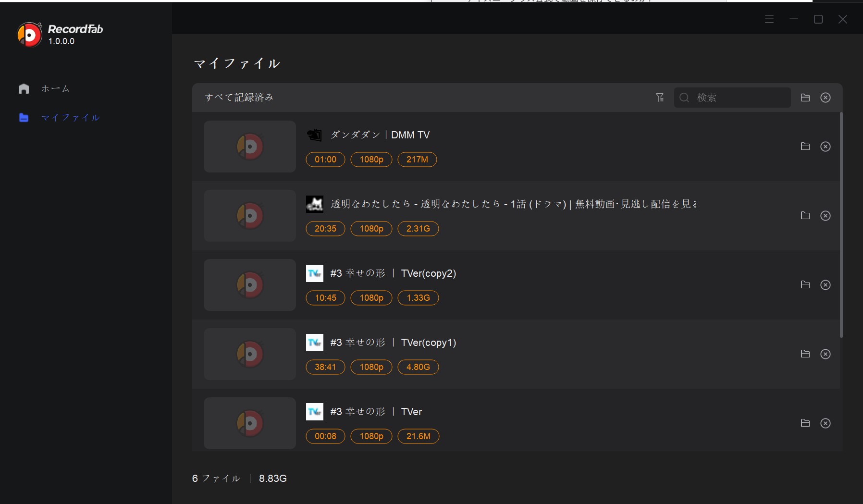Click the DMM TV site icon beside ダンダダン
The width and height of the screenshot is (863, 504).
[x=315, y=135]
